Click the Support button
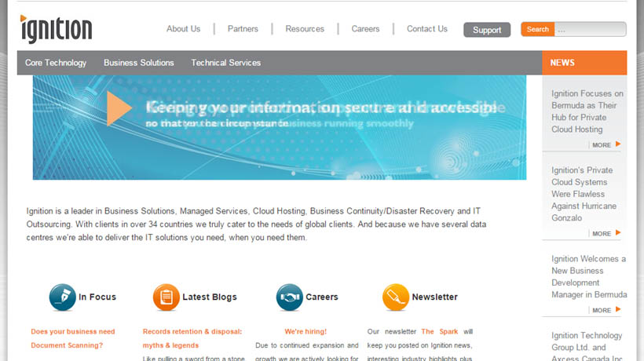The height and width of the screenshot is (361, 644). coord(487,30)
